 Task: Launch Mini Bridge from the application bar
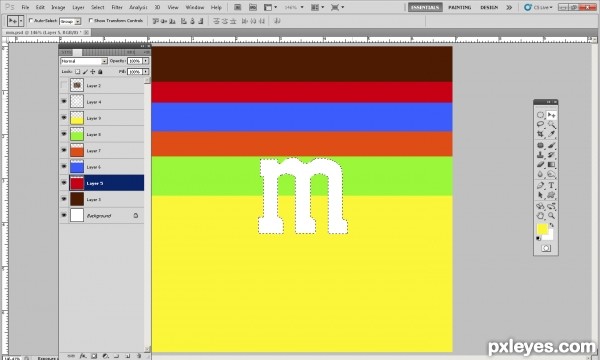[x=253, y=7]
